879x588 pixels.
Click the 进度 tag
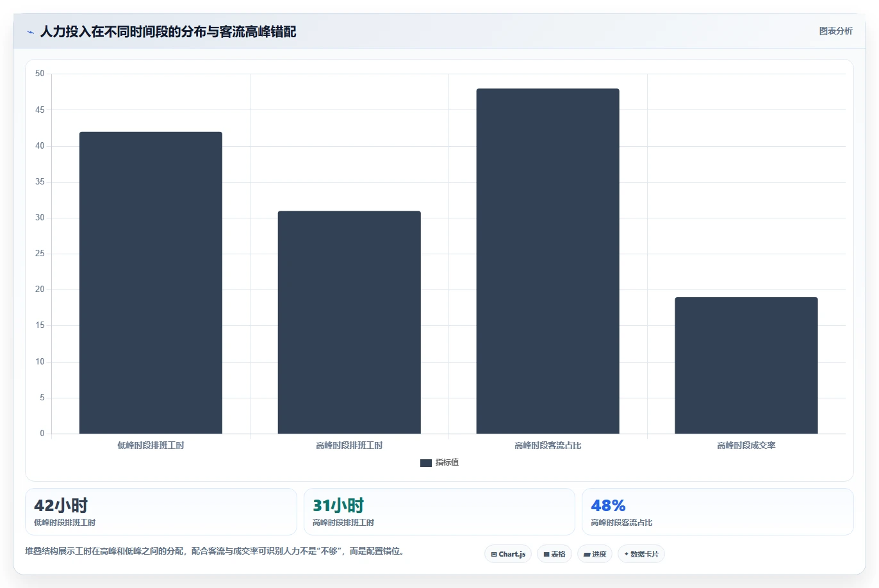tap(595, 554)
